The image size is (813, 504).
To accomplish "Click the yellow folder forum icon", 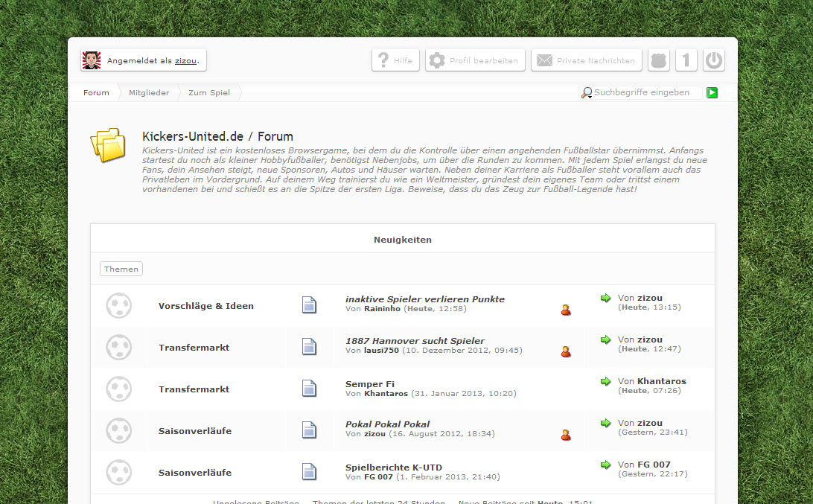I will click(x=109, y=144).
